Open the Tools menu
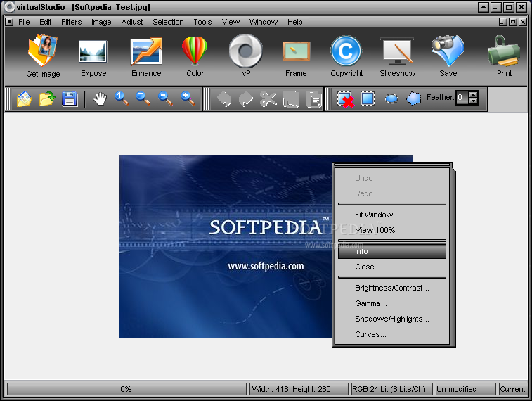Viewport: 532px width, 401px height. pos(202,22)
